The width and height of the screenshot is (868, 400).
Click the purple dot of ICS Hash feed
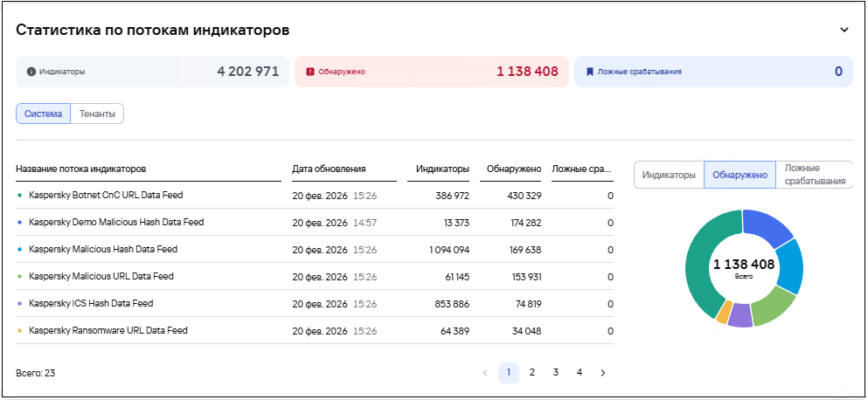pyautogui.click(x=20, y=304)
